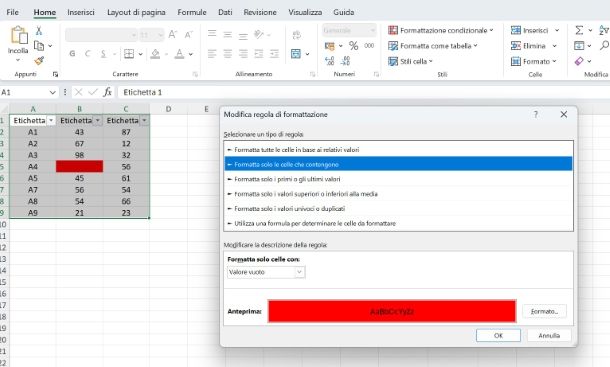Toggle italic C formatting

(x=88, y=54)
